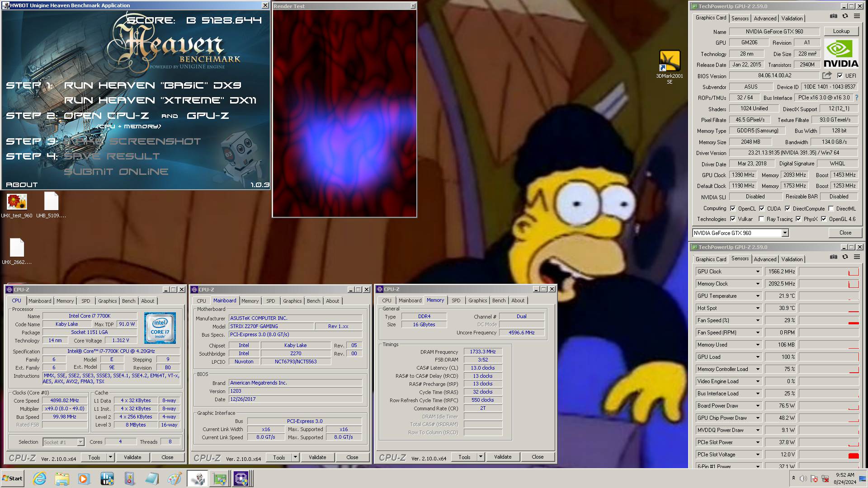868x488 pixels.
Task: Open the Bench tab in the CPU-Z Mainboard window
Action: click(x=313, y=301)
